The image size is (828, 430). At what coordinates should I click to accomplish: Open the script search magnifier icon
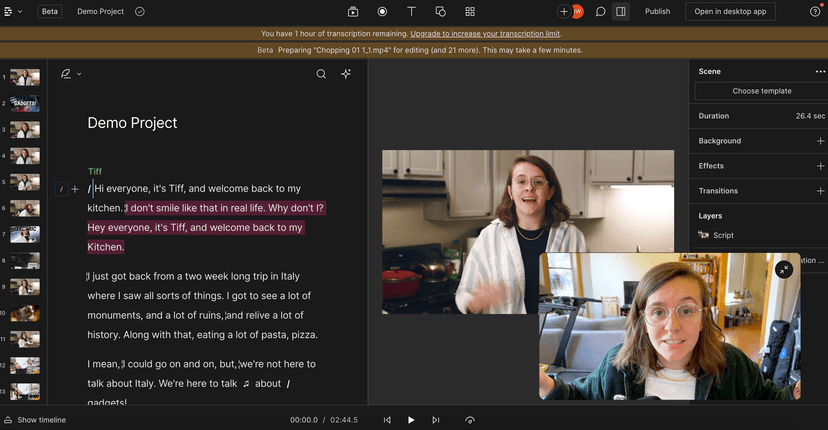[x=321, y=74]
